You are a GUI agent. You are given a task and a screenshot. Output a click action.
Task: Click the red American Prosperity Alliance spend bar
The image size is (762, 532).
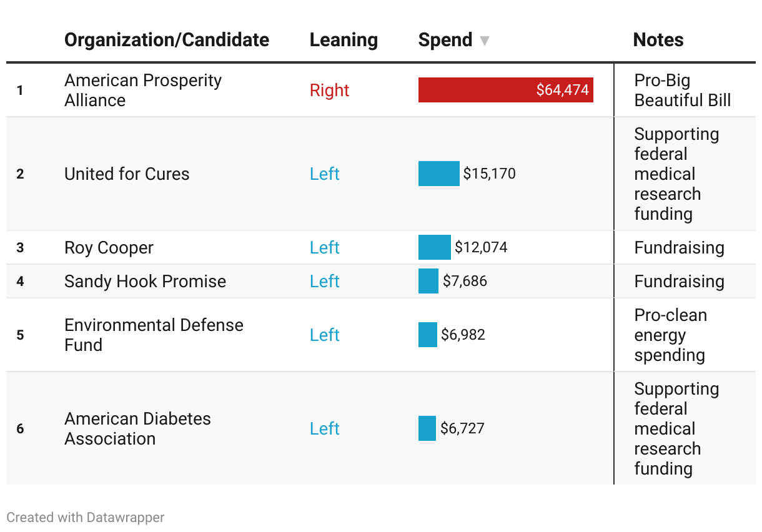[505, 90]
